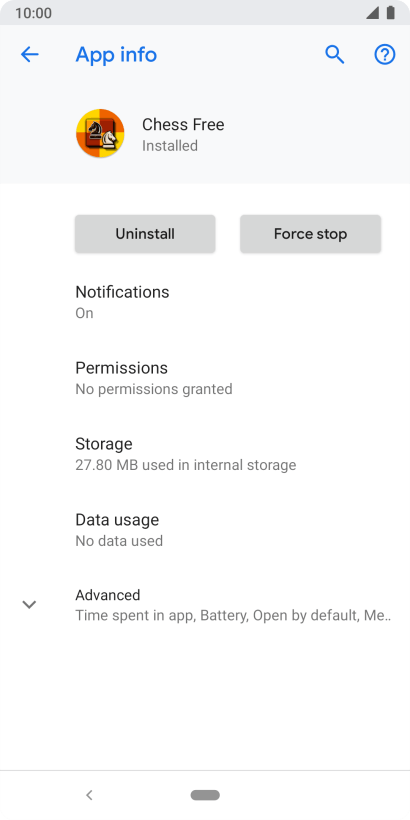This screenshot has height=820, width=410.
Task: Tap the Chess Free app name
Action: 183,124
